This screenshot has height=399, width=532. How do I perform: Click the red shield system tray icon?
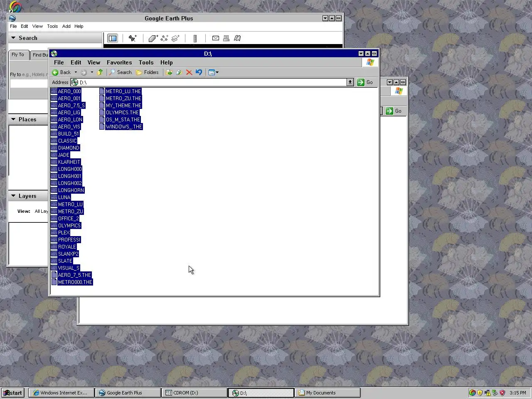502,393
